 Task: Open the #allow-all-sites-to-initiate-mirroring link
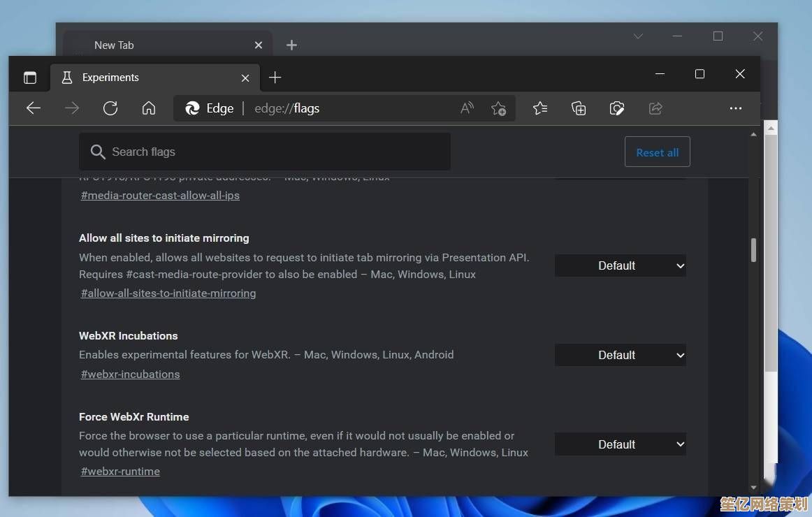pos(168,293)
